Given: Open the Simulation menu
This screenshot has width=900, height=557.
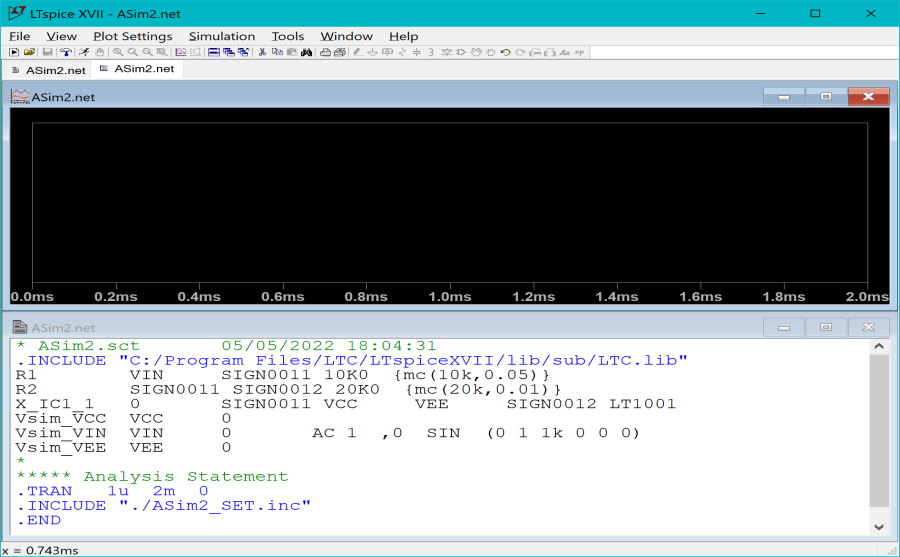Looking at the screenshot, I should 222,36.
